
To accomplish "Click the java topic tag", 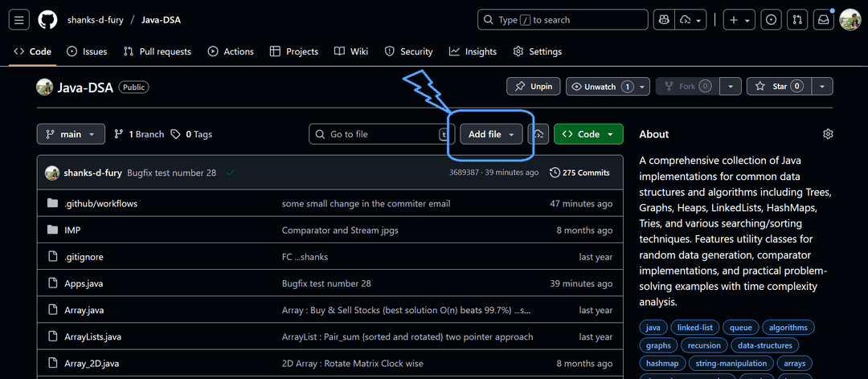I will tap(653, 328).
